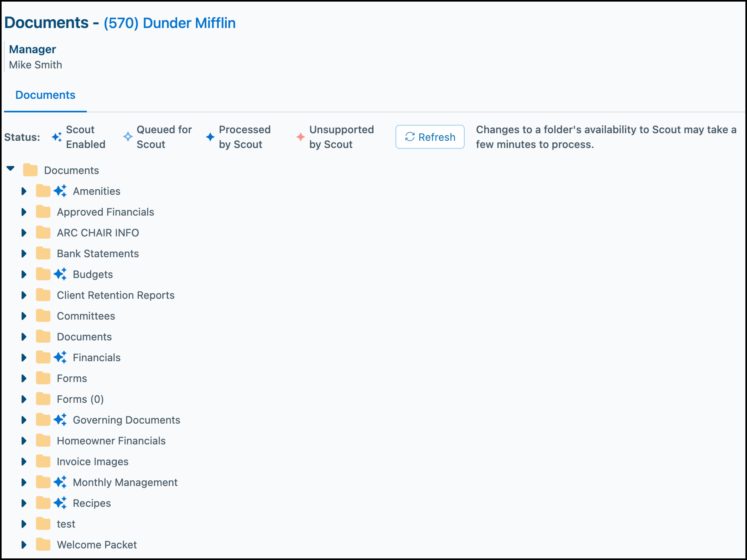Viewport: 747px width, 560px height.
Task: Select the Financials folder name
Action: click(97, 358)
